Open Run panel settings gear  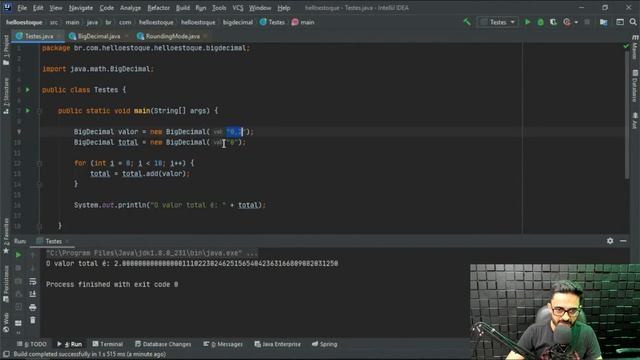point(610,241)
